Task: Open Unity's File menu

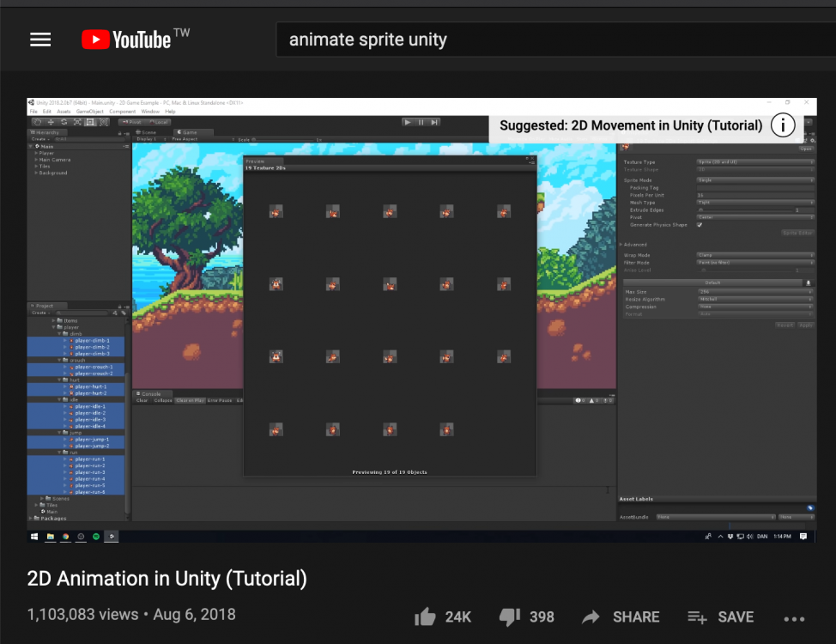Action: click(x=33, y=112)
